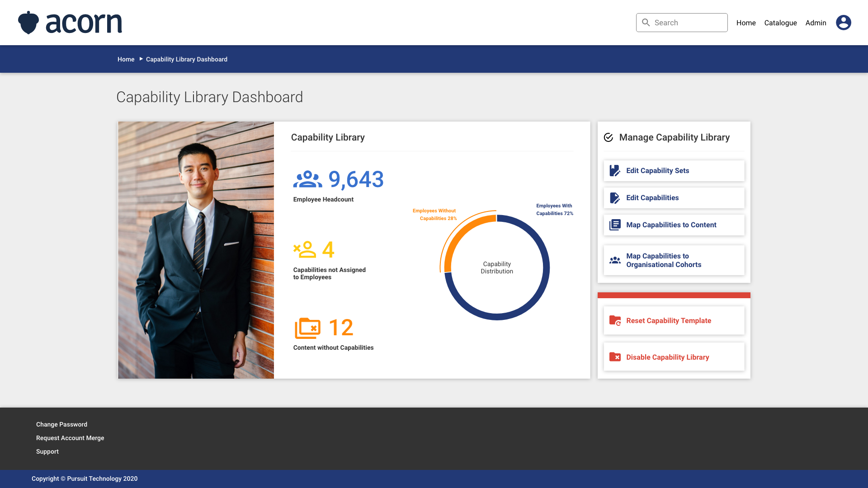This screenshot has height=488, width=868.
Task: Click the Reset Capability Template folder icon
Action: tap(615, 321)
